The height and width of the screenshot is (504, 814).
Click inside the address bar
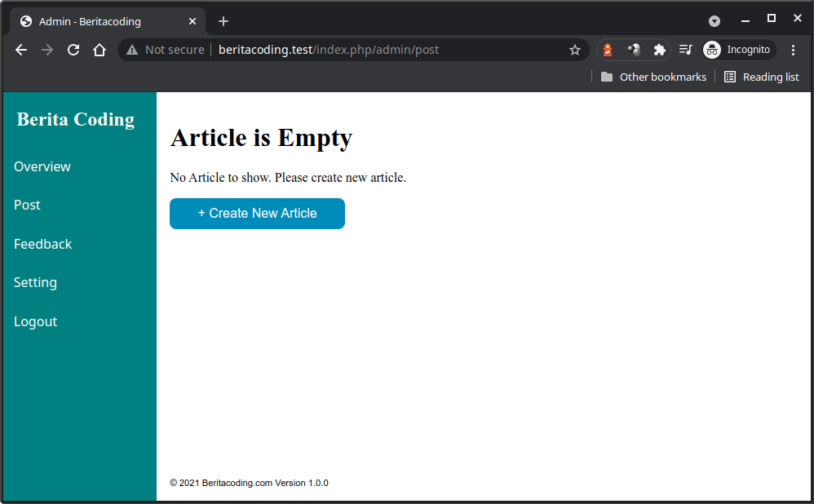pos(367,50)
